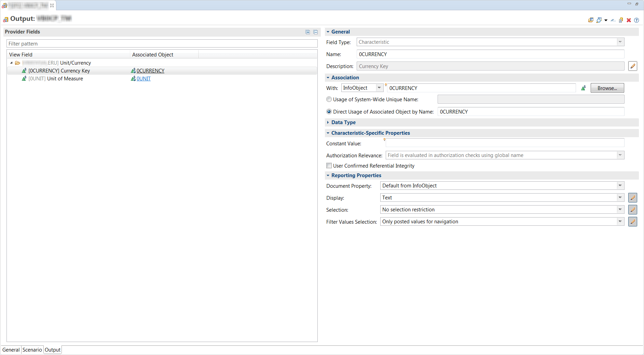644x355 pixels.
Task: Open help via question mark icon
Action: 636,20
